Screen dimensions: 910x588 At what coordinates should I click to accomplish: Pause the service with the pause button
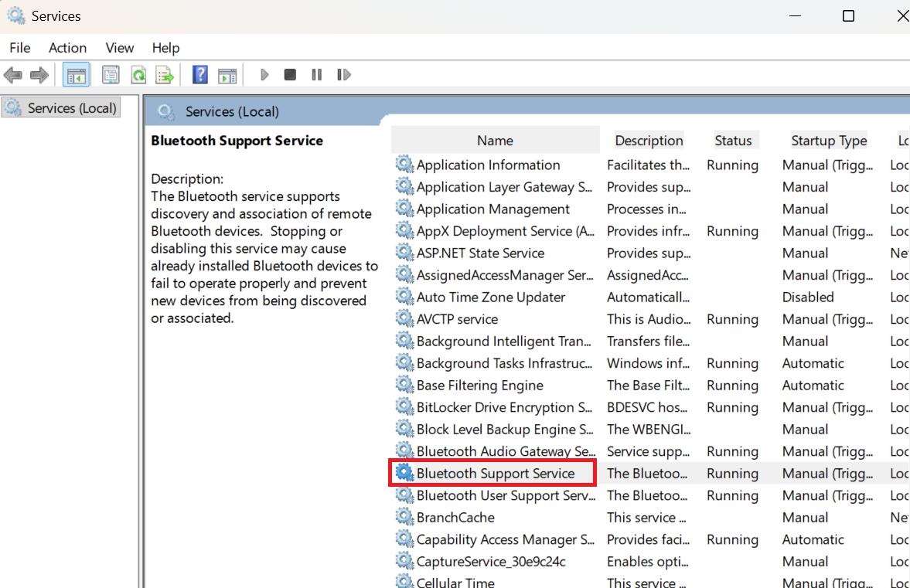click(316, 75)
